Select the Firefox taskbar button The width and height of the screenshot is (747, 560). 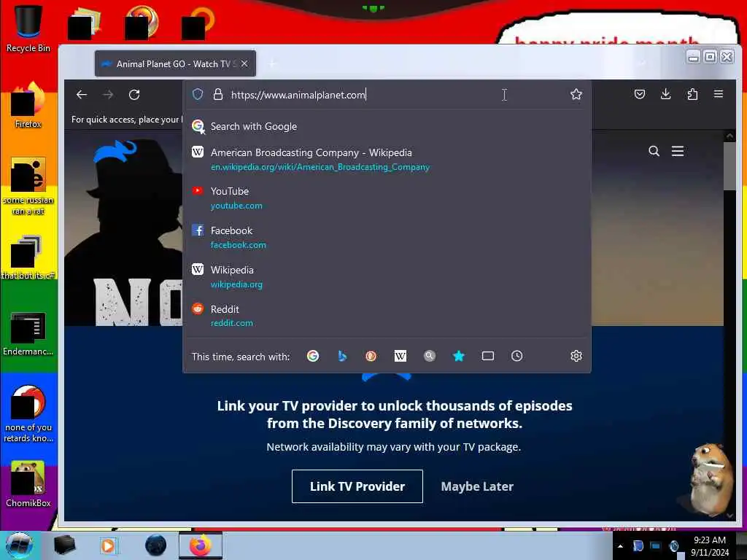point(201,545)
